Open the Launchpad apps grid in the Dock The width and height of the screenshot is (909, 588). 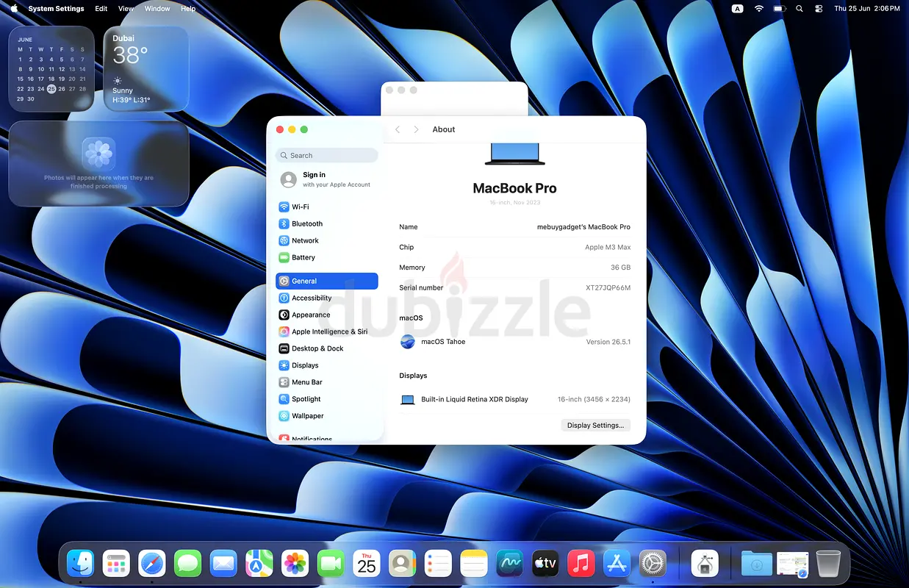click(117, 564)
